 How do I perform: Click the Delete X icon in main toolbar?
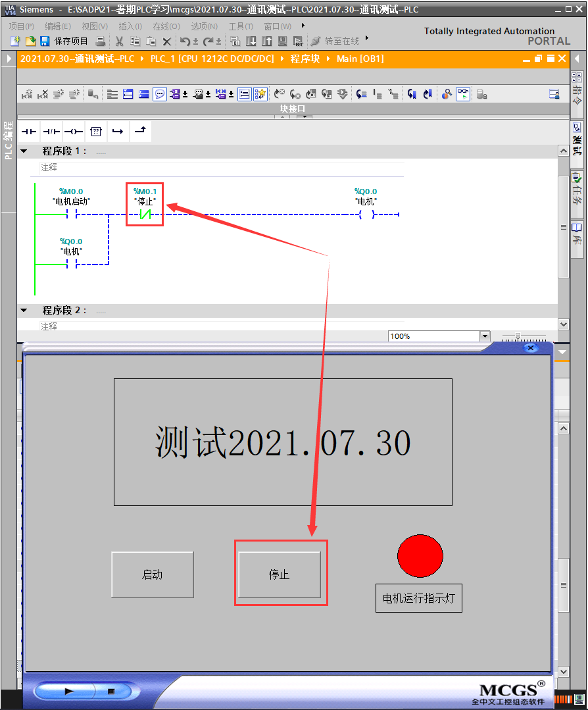coord(166,41)
